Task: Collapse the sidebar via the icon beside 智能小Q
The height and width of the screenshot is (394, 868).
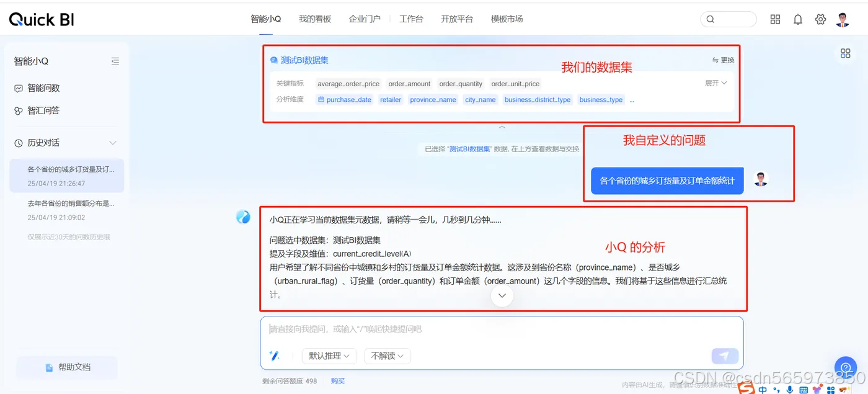Action: click(115, 61)
